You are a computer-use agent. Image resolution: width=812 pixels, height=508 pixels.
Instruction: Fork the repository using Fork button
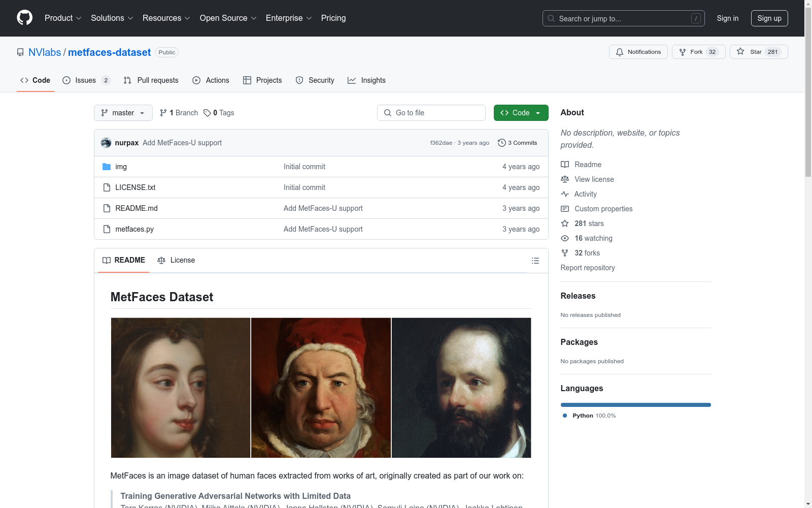[x=699, y=52]
